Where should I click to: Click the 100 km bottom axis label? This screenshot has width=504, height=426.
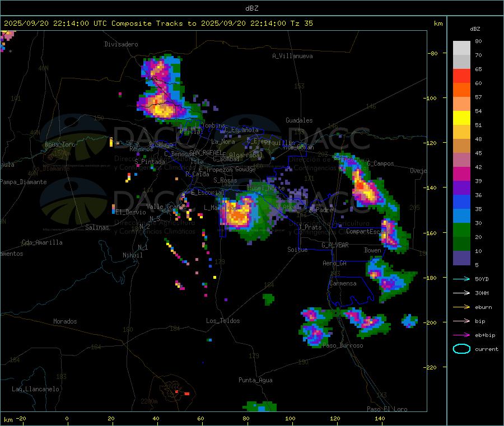[x=290, y=418]
